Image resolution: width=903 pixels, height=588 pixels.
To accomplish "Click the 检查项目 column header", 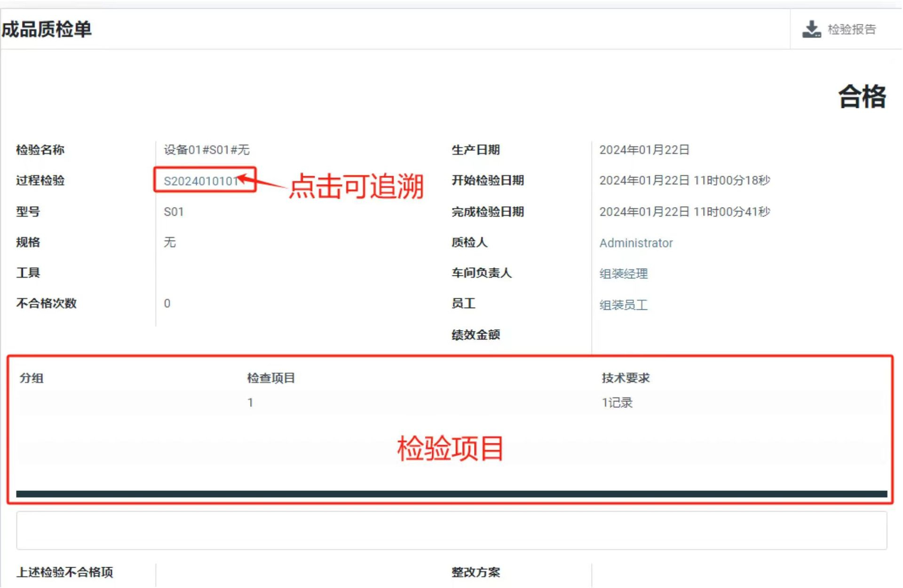I will [x=271, y=378].
